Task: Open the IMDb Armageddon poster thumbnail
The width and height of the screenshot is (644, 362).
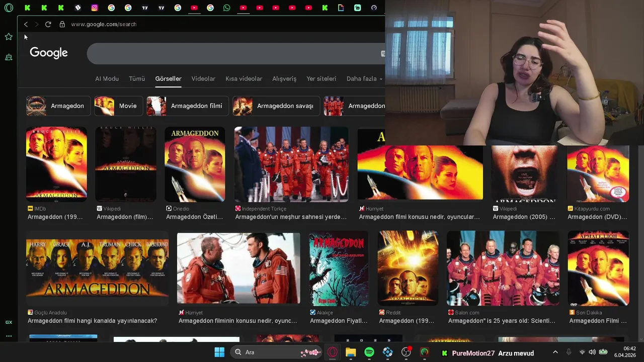Action: 56,164
